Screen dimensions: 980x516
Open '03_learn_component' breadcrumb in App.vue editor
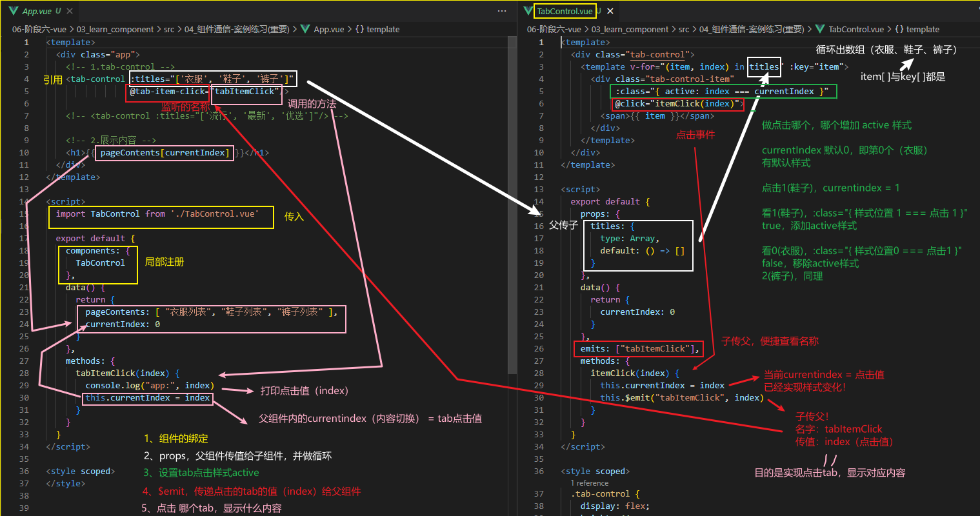point(115,29)
